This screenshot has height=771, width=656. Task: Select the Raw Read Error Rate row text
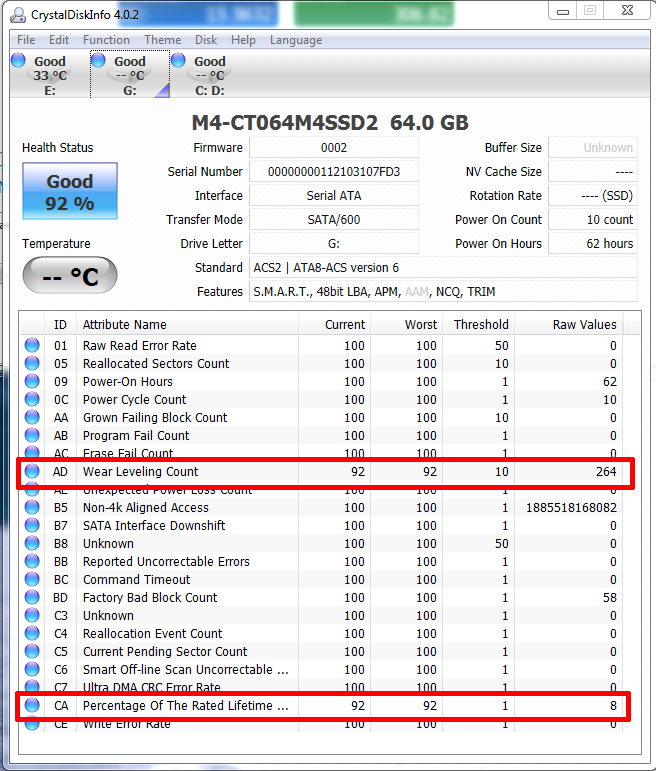pyautogui.click(x=140, y=346)
